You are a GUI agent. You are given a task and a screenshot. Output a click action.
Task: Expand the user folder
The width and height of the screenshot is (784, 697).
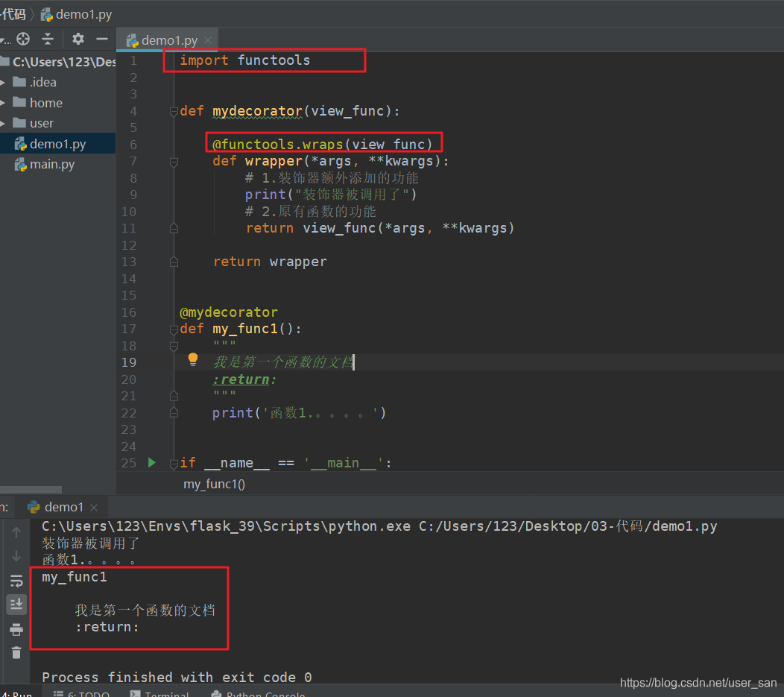(x=2, y=123)
